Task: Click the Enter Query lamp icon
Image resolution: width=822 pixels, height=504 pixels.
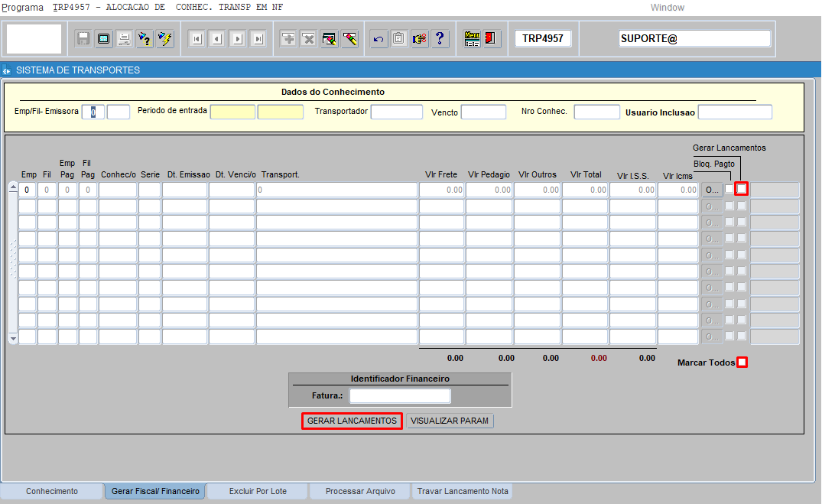Action: pyautogui.click(x=145, y=39)
